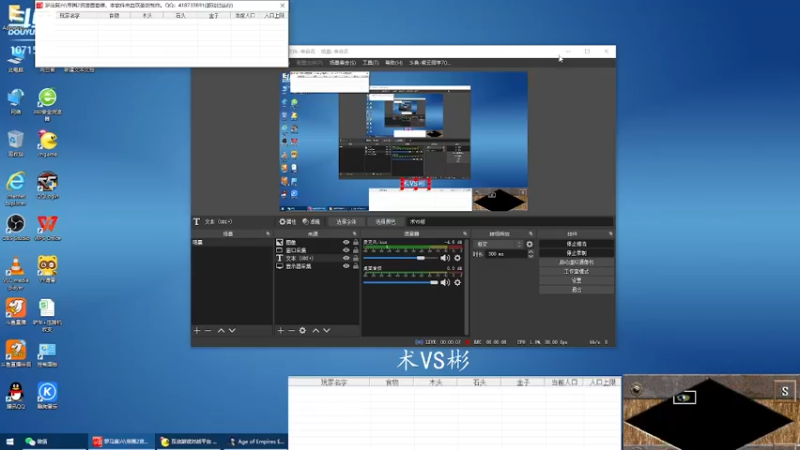800x450 pixels.
Task: Open the yellow raccoon YY desktop icon
Action: click(47, 269)
